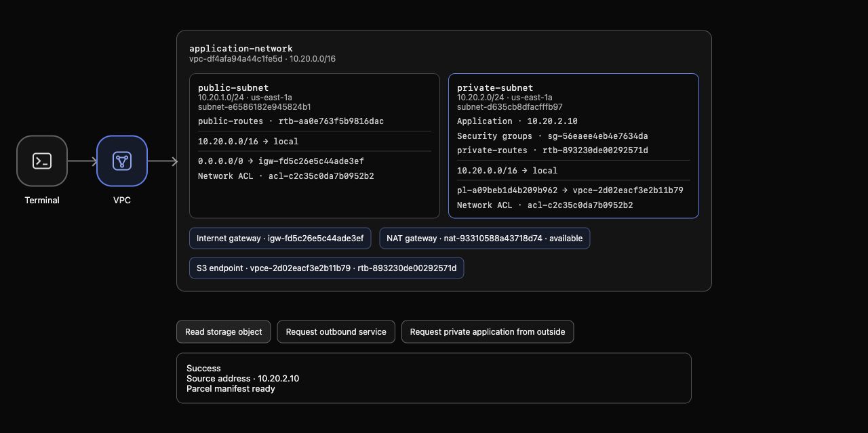Click the application-network title

(241, 49)
